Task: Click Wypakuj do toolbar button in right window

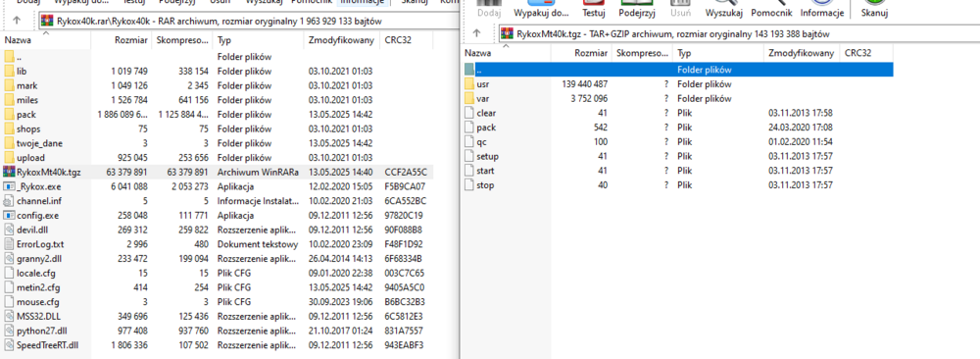Action: click(541, 10)
